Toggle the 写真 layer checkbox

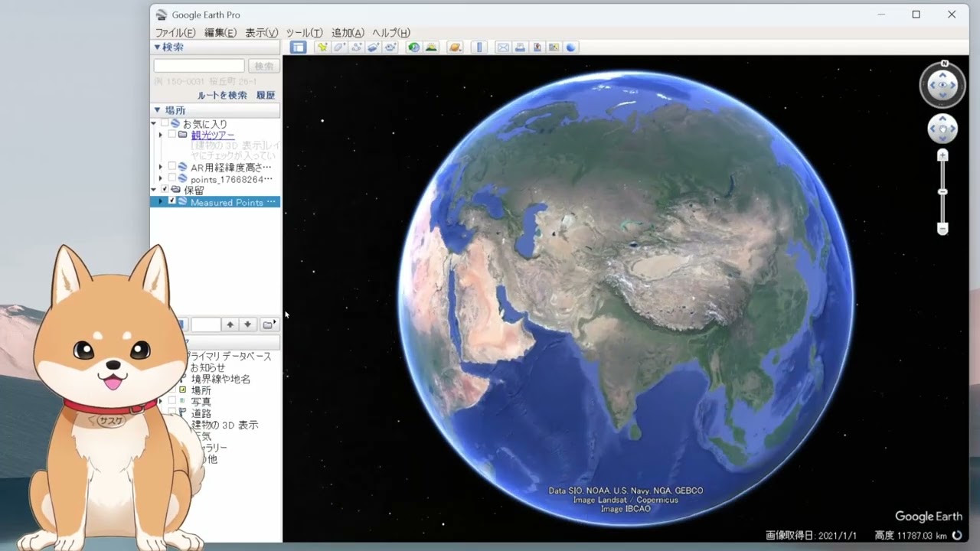[172, 401]
